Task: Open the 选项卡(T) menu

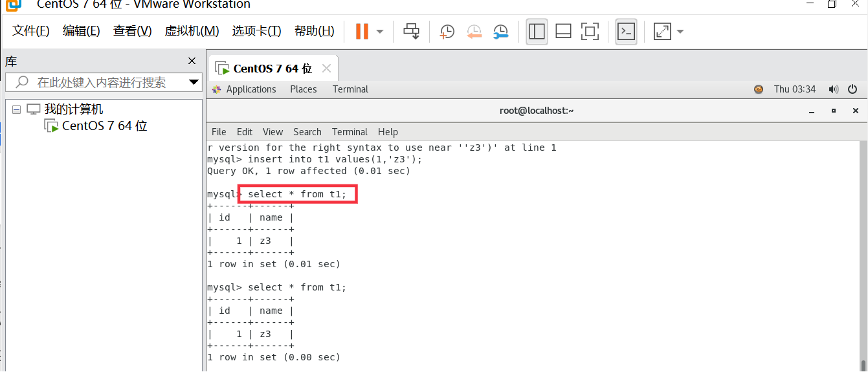Action: (257, 31)
